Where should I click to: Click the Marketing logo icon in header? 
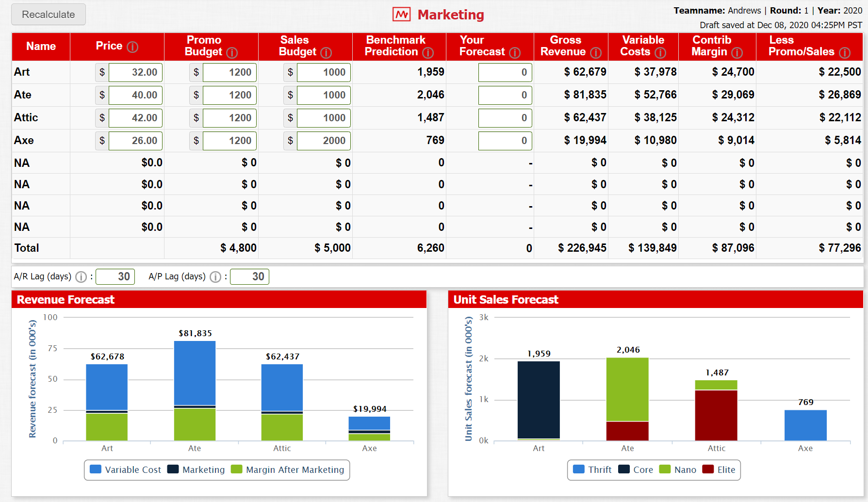(x=402, y=15)
